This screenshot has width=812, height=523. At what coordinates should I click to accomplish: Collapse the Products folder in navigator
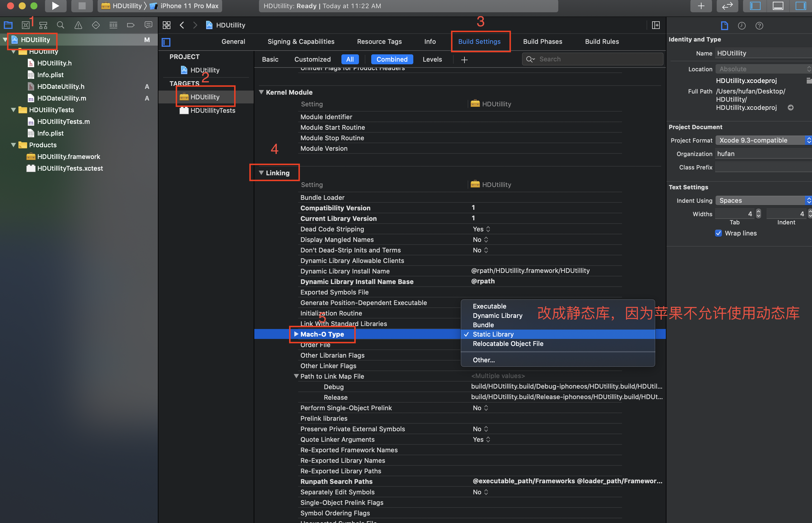pyautogui.click(x=13, y=145)
